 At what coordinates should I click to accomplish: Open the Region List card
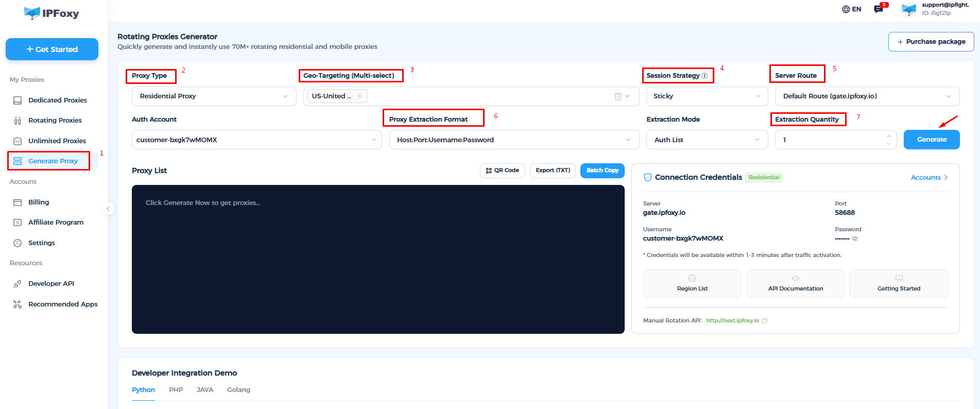click(692, 283)
